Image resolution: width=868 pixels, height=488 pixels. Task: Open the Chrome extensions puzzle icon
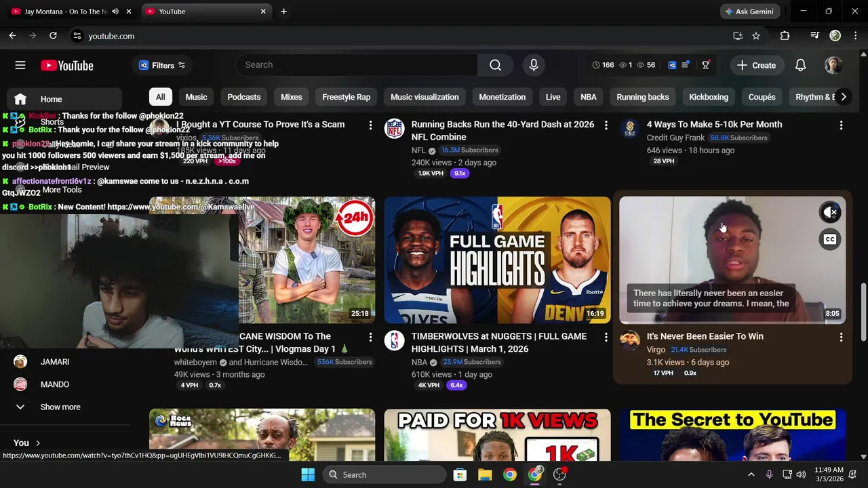785,36
